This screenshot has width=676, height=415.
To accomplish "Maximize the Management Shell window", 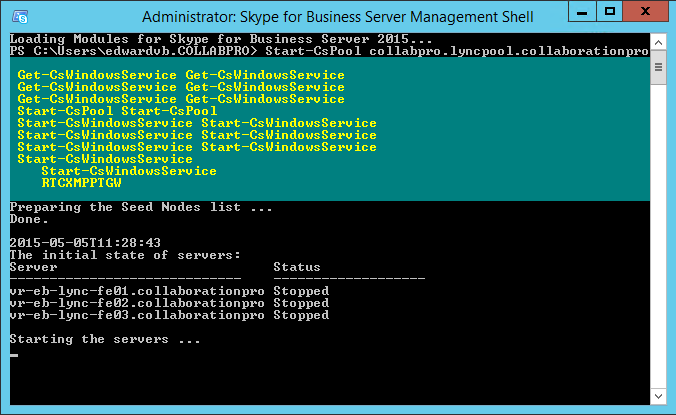I will tap(610, 12).
